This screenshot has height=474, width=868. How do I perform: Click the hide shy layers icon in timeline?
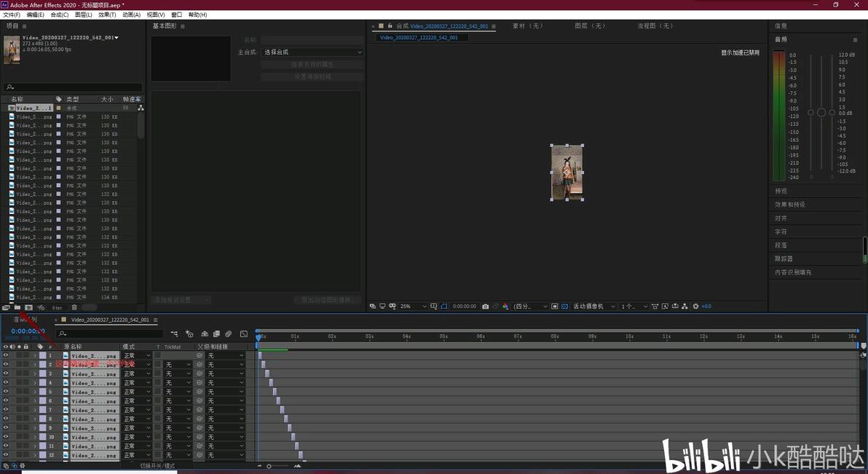point(205,334)
